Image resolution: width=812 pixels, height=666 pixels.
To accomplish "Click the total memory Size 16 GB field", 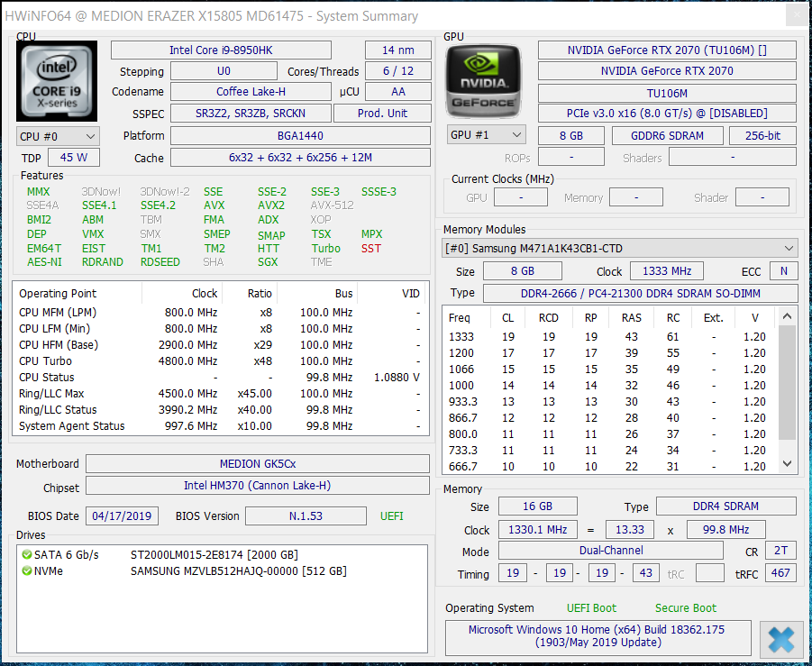I will point(537,506).
